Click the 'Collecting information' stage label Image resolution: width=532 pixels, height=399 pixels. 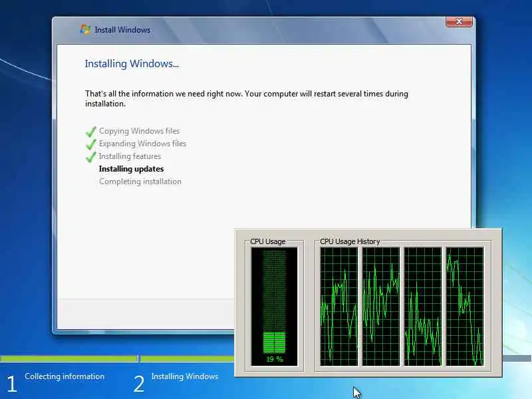[x=65, y=376]
